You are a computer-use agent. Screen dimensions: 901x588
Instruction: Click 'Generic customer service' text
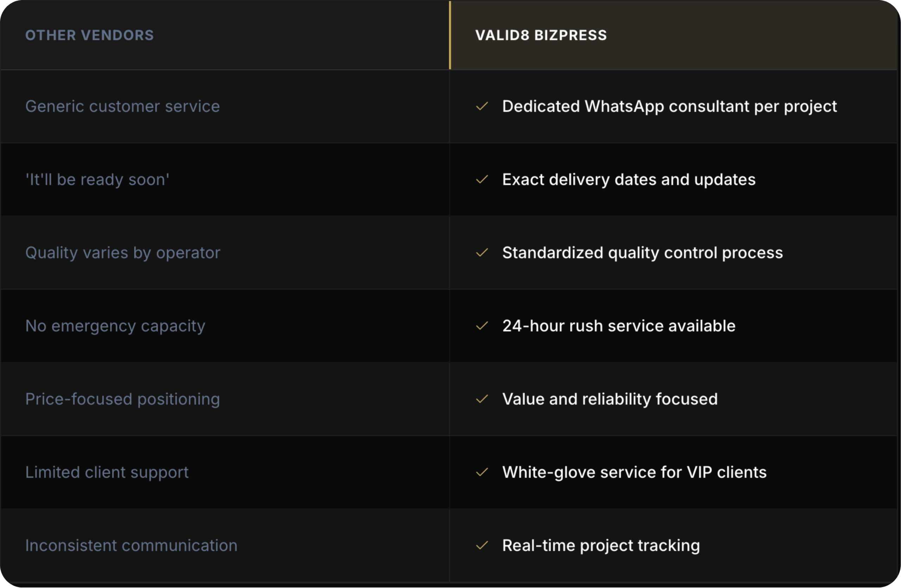point(122,106)
